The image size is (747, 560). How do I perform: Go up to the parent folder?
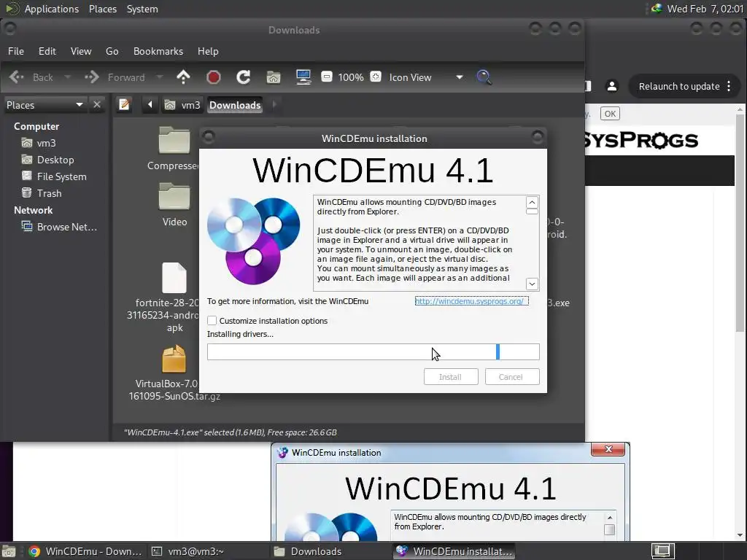pyautogui.click(x=183, y=77)
